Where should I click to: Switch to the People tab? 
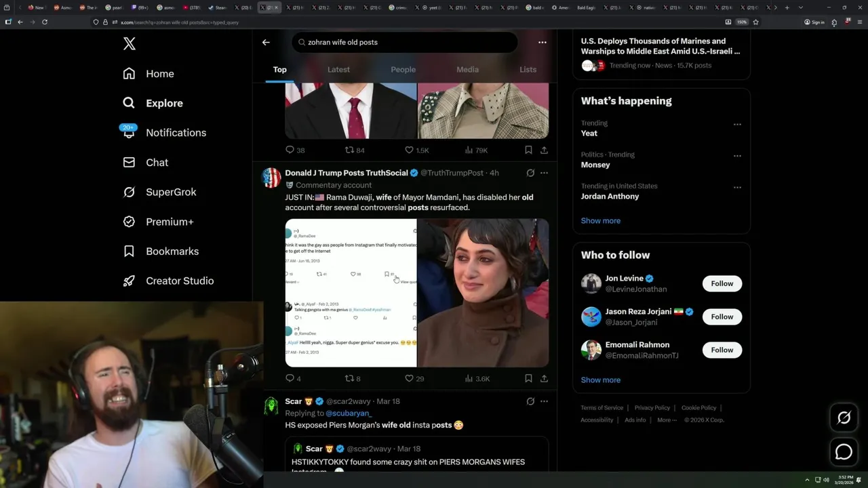coord(403,69)
